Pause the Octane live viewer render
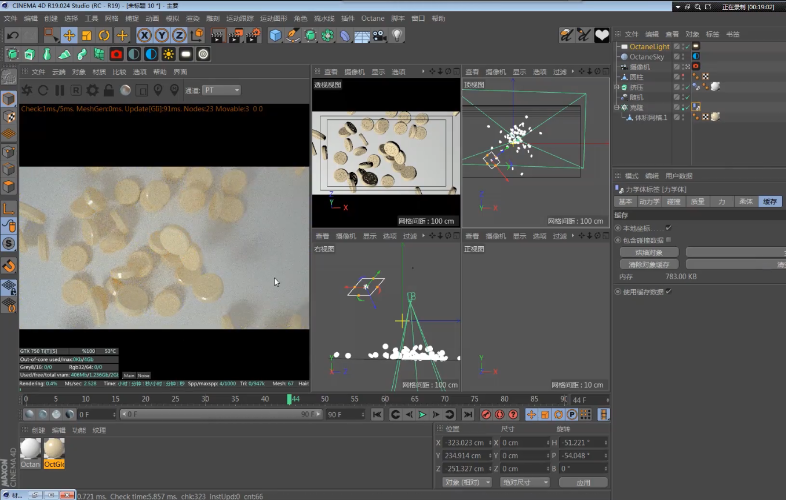 [59, 90]
